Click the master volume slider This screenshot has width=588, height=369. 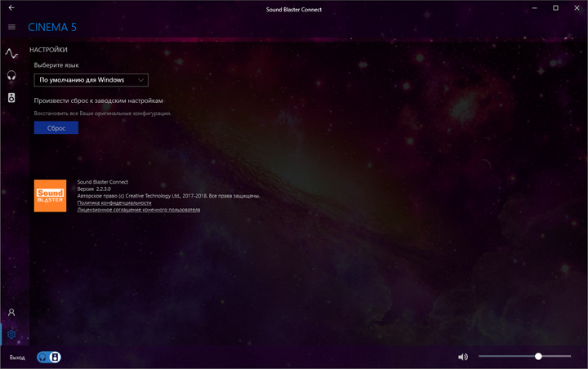coord(524,356)
